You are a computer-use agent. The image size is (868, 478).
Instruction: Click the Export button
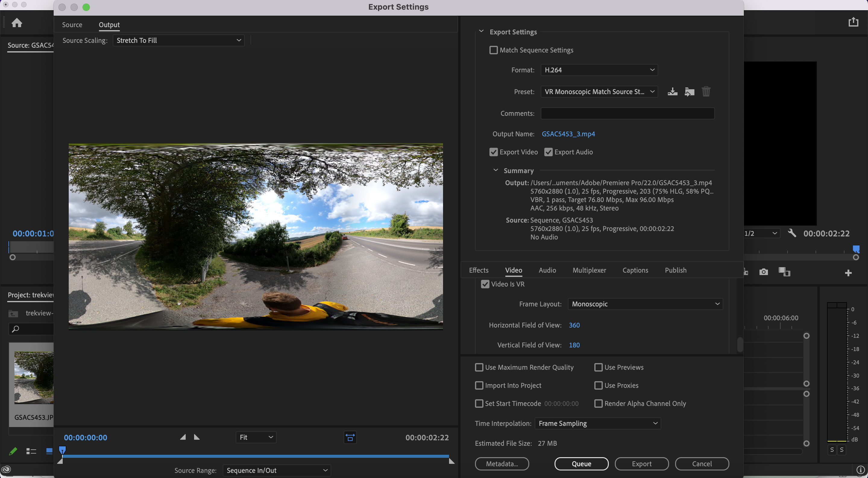(642, 464)
